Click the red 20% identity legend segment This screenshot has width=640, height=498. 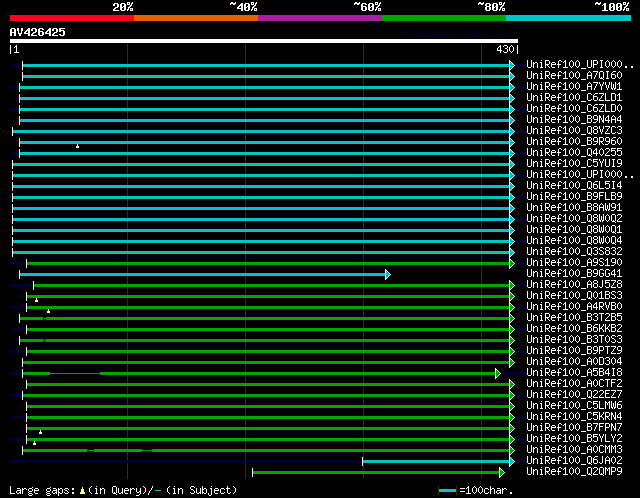tap(72, 18)
